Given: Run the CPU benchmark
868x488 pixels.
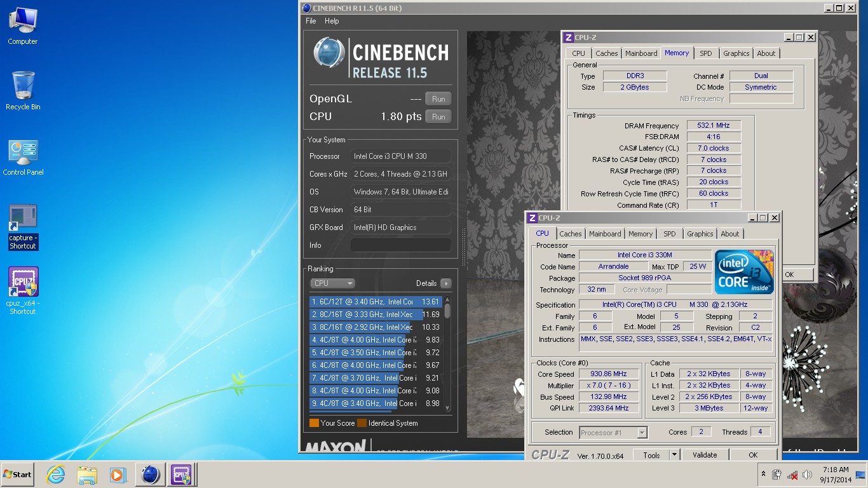Looking at the screenshot, I should click(438, 117).
